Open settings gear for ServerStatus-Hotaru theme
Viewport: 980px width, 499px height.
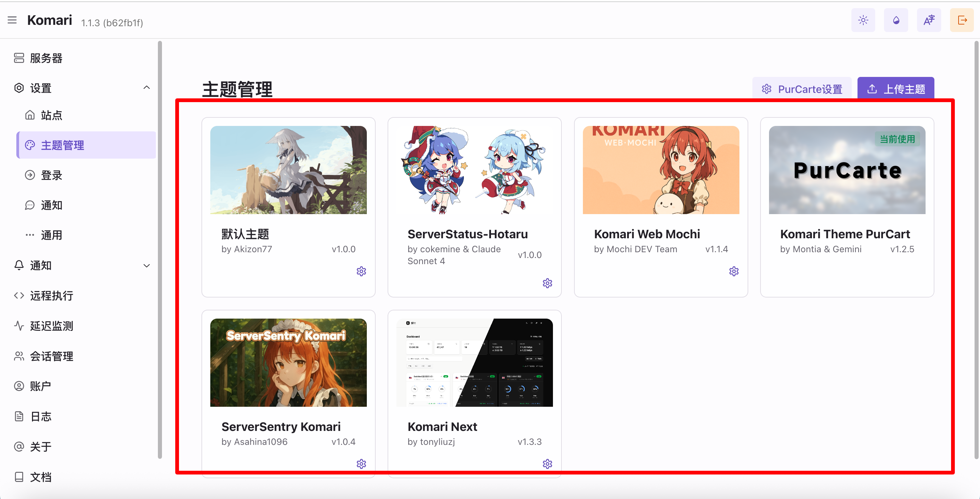547,283
